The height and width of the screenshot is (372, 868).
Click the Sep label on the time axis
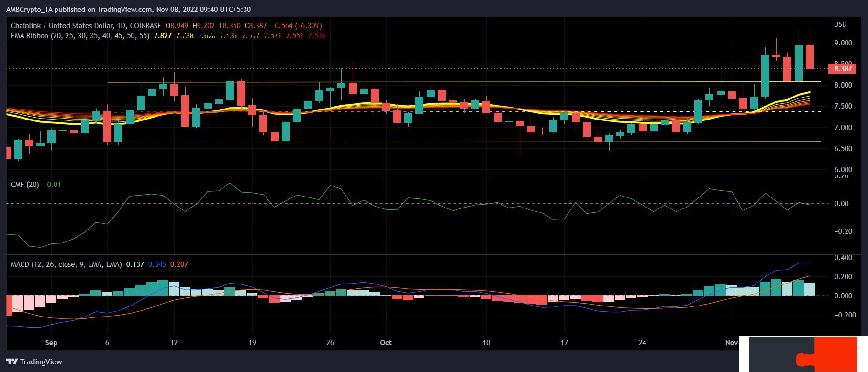click(x=51, y=343)
